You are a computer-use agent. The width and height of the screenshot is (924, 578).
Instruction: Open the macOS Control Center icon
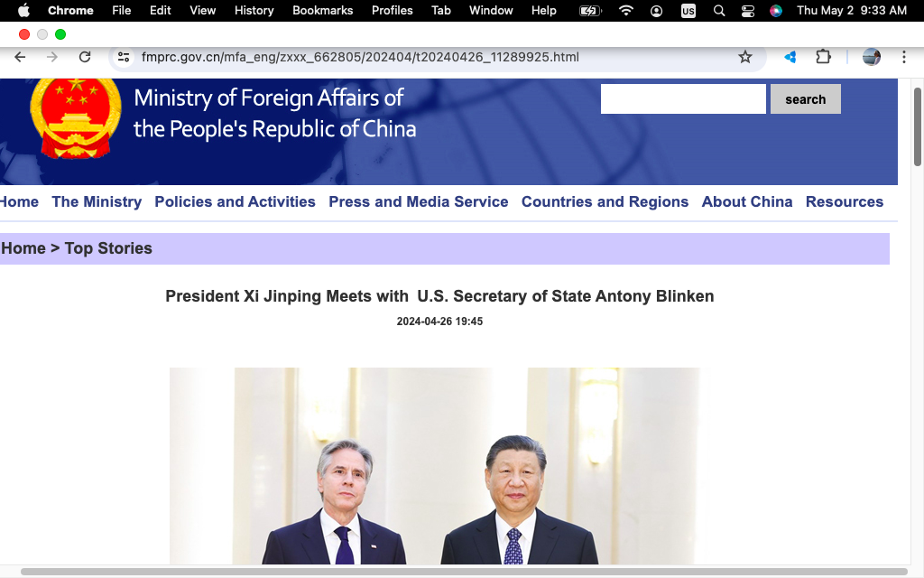(x=747, y=11)
